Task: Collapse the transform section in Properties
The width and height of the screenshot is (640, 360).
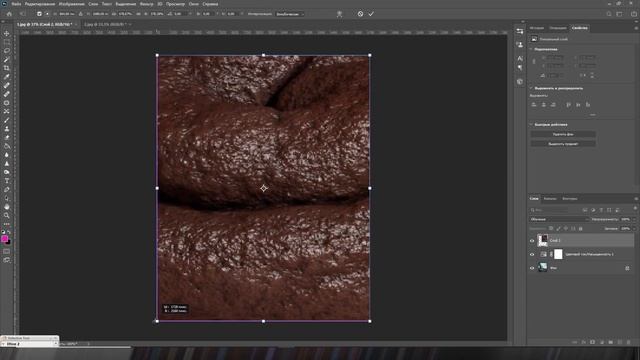Action: tap(531, 49)
